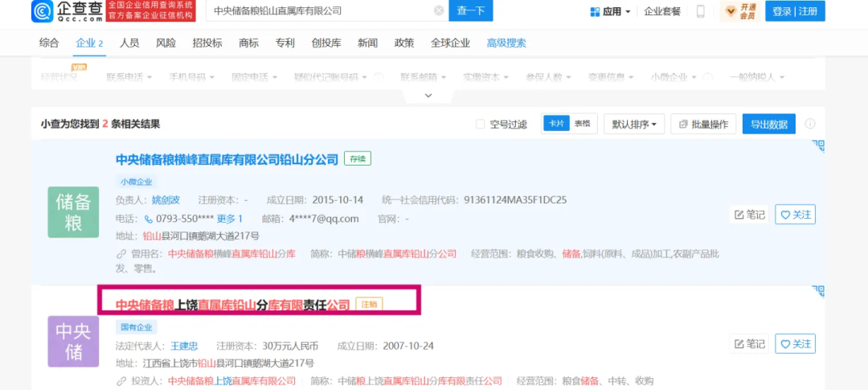Open the 手机号码 filter dropdown

click(x=191, y=77)
